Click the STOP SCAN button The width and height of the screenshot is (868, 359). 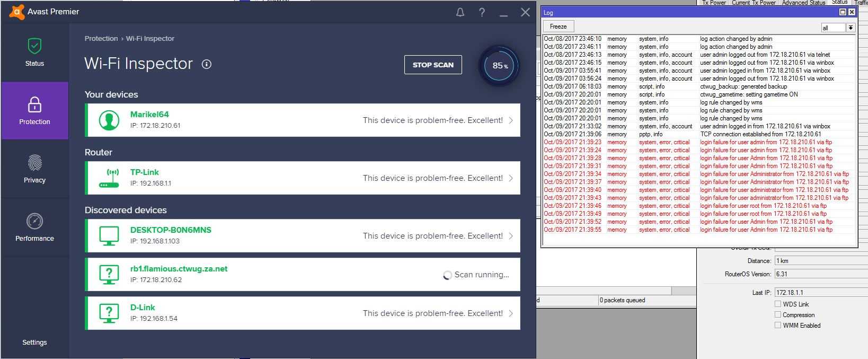coord(433,65)
